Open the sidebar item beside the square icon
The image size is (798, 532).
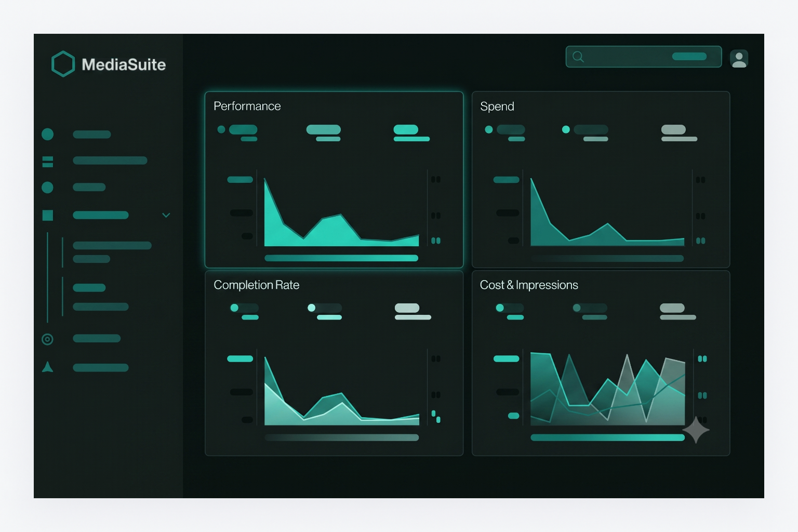(100, 215)
